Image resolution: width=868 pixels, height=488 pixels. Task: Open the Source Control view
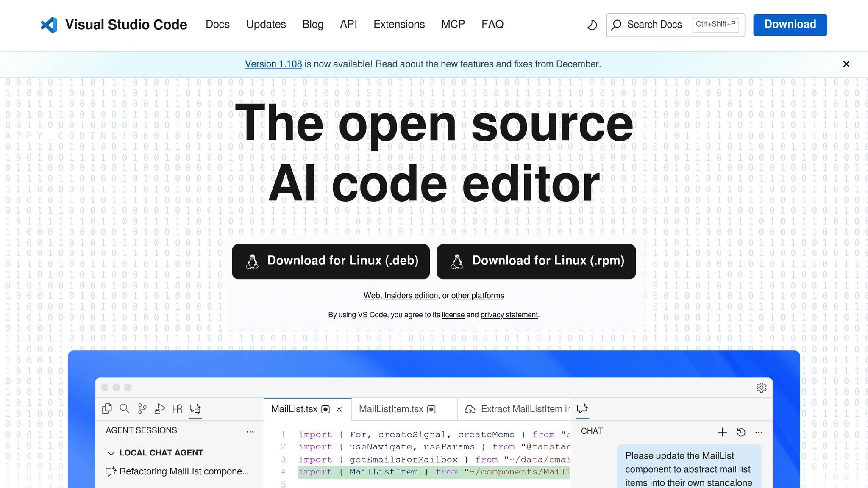[x=142, y=409]
